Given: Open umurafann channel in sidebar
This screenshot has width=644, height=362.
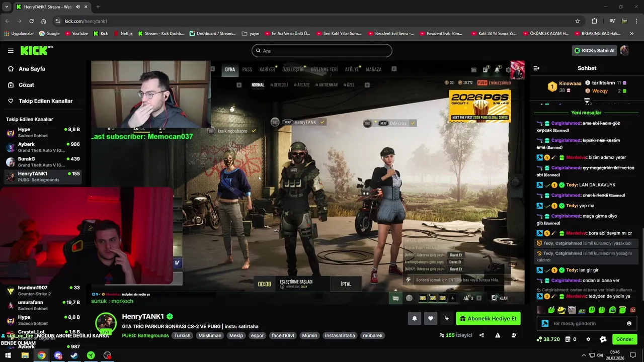Looking at the screenshot, I should click(43, 305).
